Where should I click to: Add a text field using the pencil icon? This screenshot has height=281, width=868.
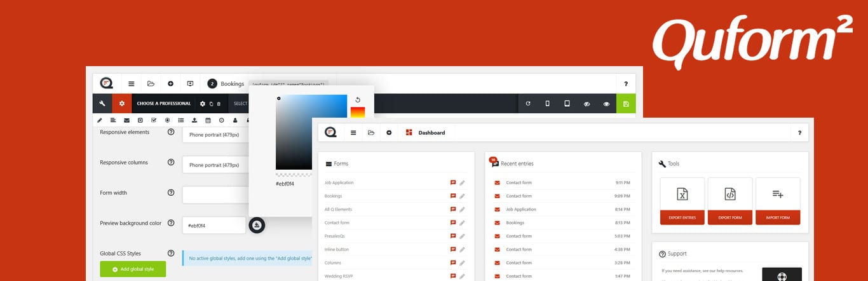coord(100,120)
